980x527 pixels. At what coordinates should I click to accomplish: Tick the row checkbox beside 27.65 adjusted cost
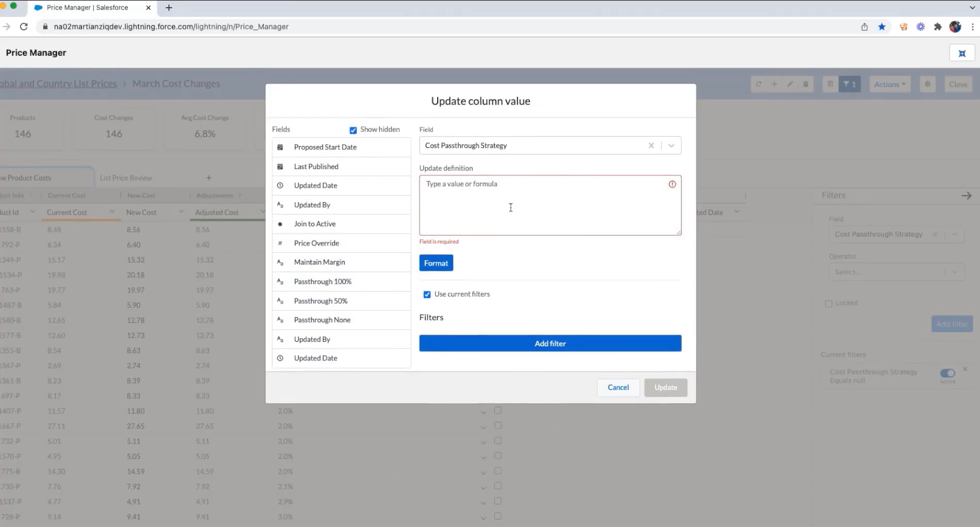pos(498,425)
